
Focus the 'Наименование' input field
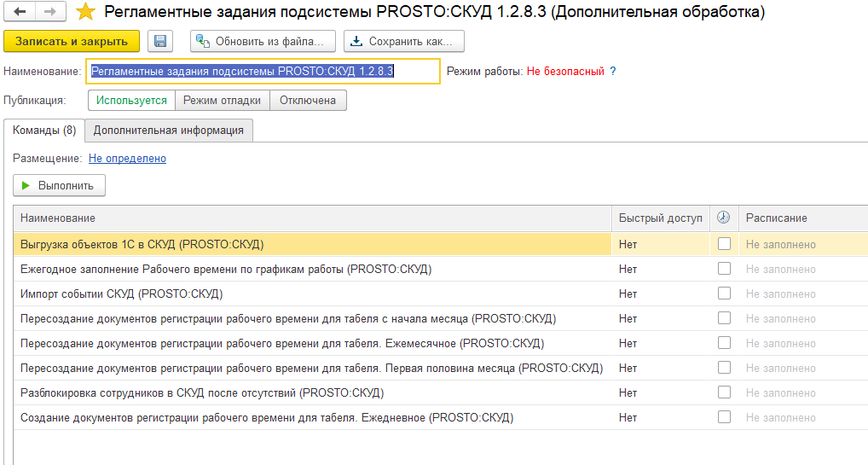click(x=263, y=71)
